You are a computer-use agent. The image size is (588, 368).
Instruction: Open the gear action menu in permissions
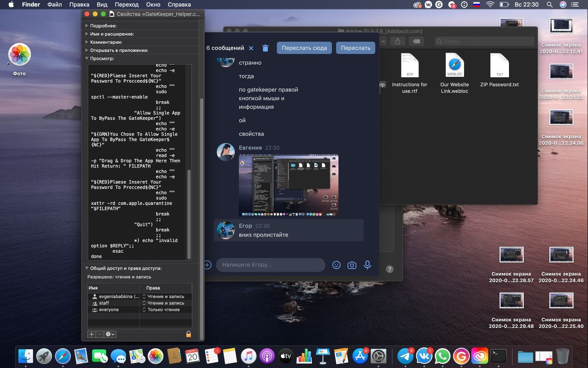click(x=110, y=334)
